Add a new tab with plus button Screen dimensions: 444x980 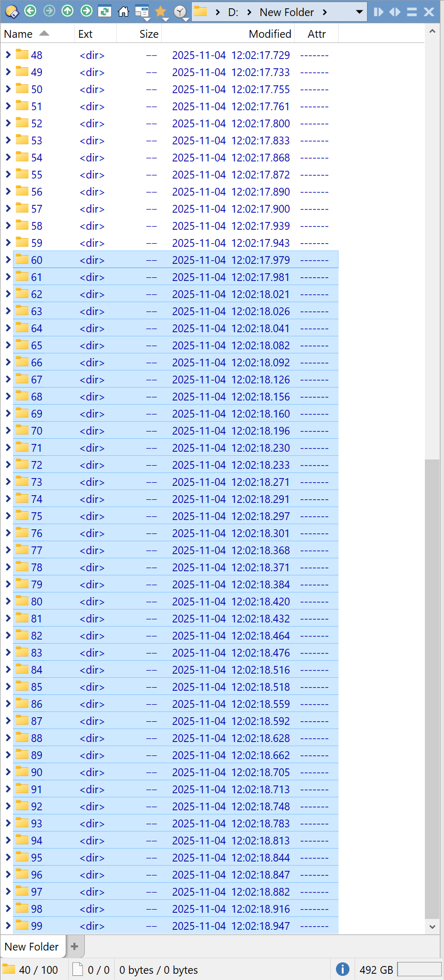(x=74, y=946)
